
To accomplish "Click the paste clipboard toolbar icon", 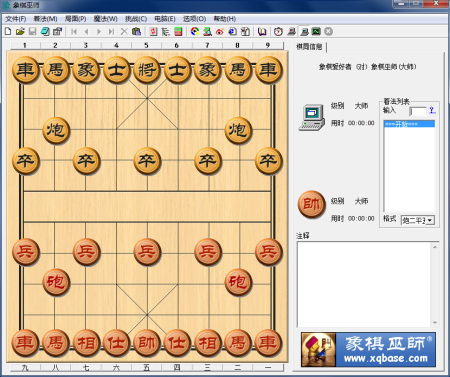I will point(136,31).
